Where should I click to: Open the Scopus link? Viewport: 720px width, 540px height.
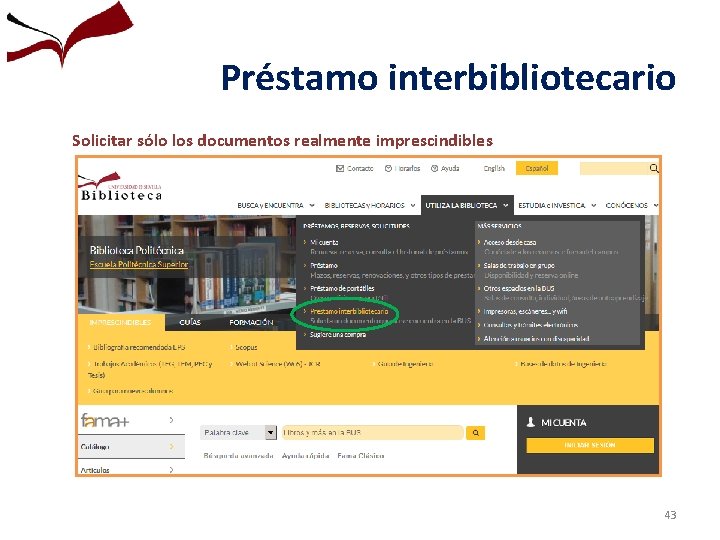[x=246, y=347]
